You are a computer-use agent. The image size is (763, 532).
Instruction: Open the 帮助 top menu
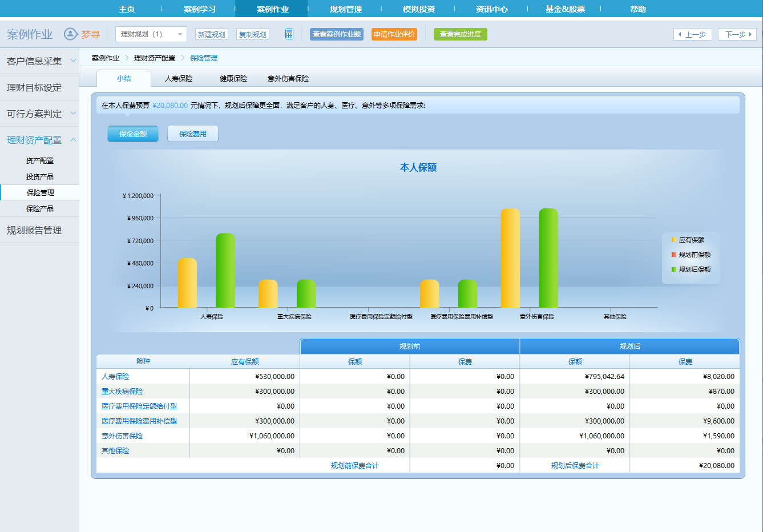638,9
